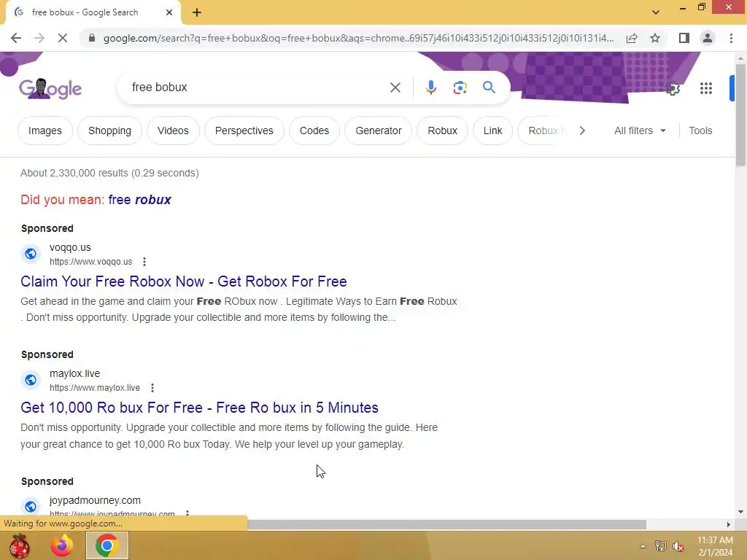Click the joypadmourney.com site favicon
747x560 pixels.
[x=31, y=507]
